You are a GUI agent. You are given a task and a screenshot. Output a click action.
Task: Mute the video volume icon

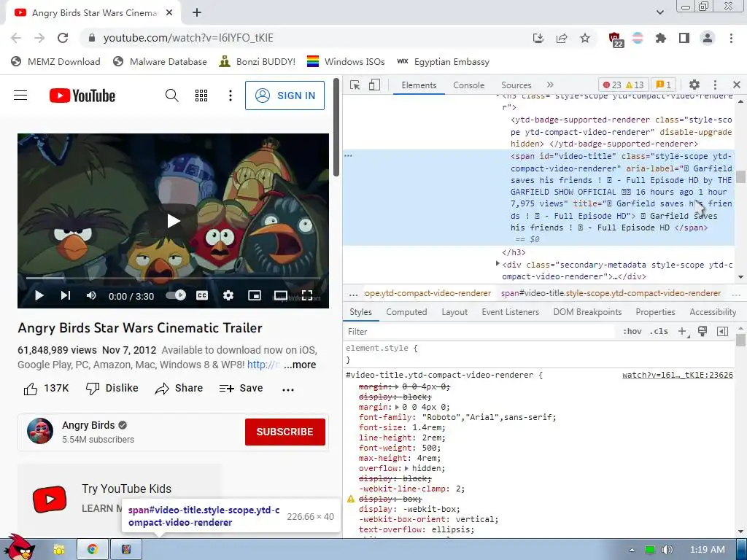(x=91, y=296)
